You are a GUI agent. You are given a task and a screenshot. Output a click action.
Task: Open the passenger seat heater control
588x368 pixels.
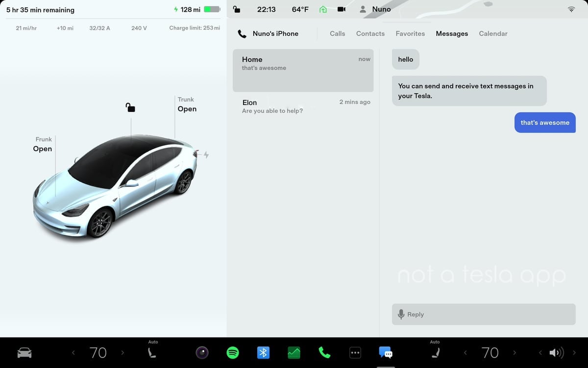click(435, 352)
